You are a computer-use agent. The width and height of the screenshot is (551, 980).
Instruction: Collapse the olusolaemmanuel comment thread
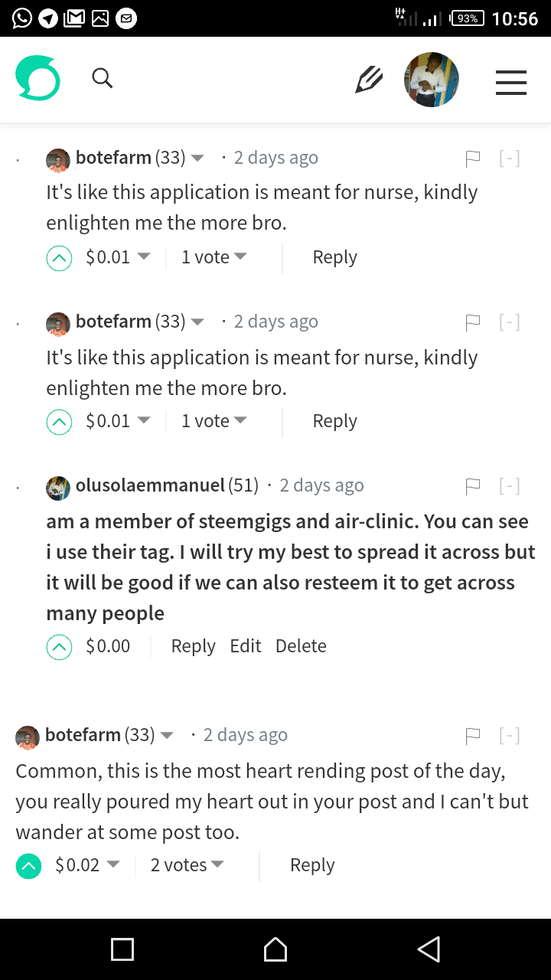pyautogui.click(x=510, y=485)
